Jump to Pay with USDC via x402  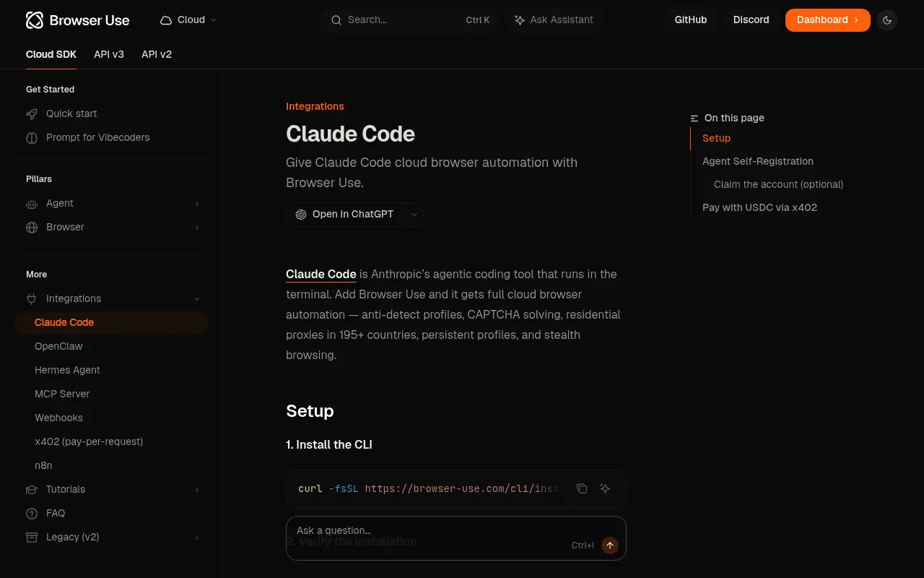[x=759, y=207]
